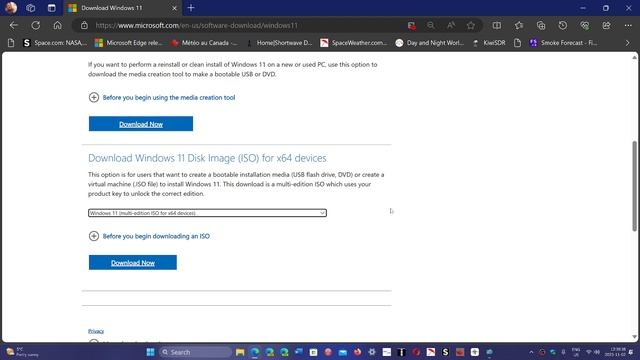This screenshot has width=640, height=360.
Task: Open the browser home page icon
Action: tap(58, 25)
